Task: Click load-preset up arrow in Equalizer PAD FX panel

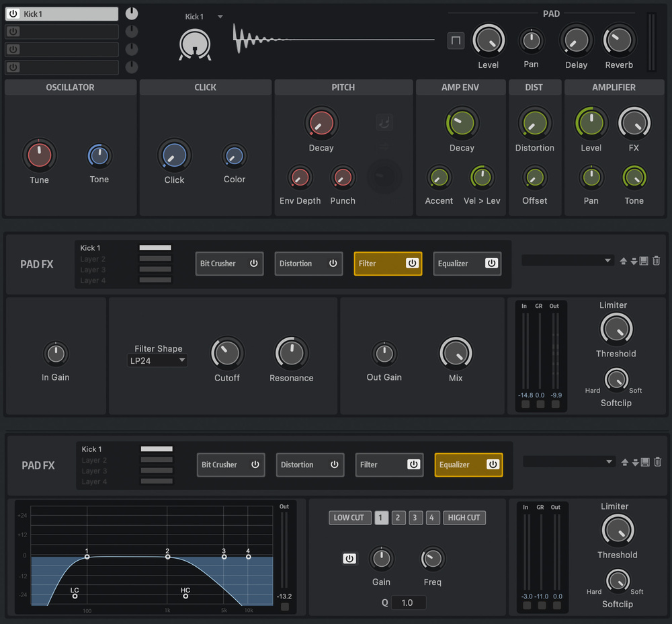Action: [x=624, y=462]
